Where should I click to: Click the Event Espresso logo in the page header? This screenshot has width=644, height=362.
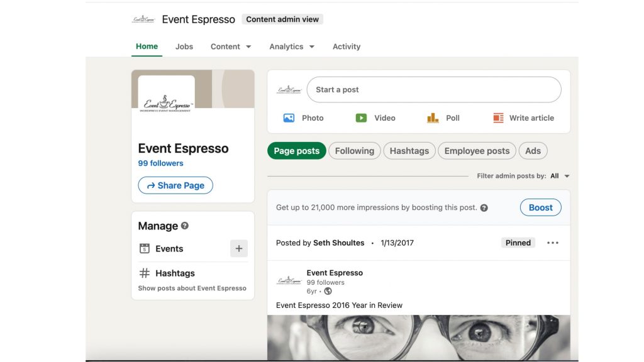pyautogui.click(x=143, y=19)
